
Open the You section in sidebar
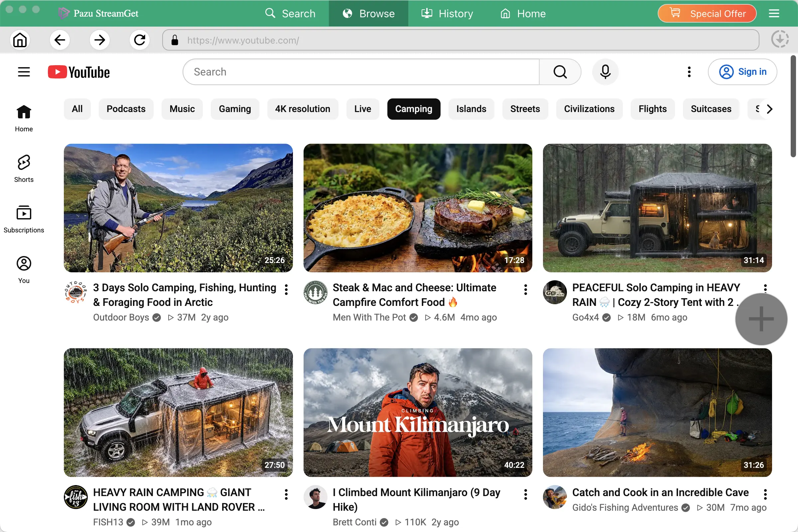point(24,270)
